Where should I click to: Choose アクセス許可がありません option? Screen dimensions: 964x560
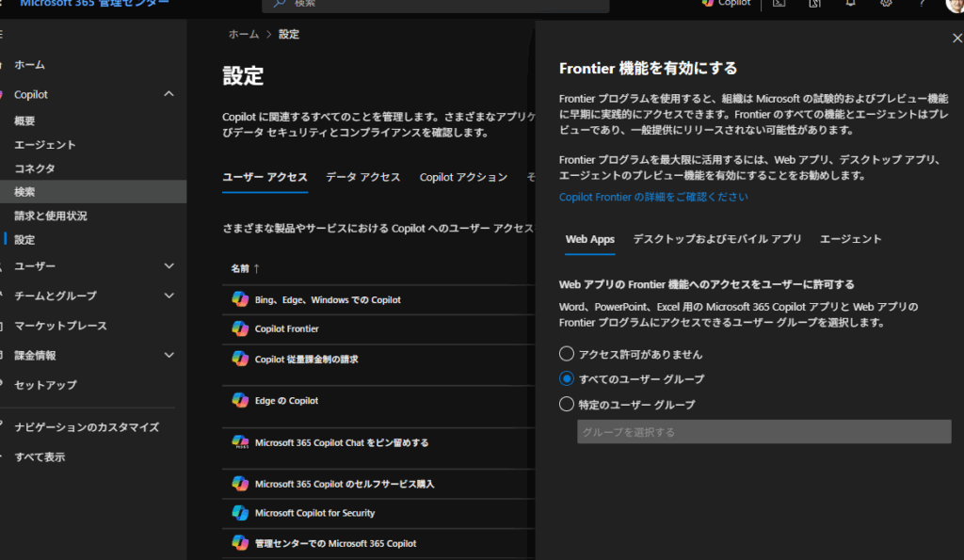click(567, 354)
